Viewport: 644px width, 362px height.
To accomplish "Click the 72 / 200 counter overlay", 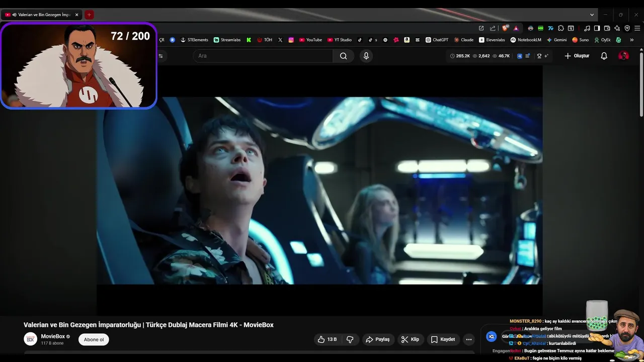I will tap(130, 36).
